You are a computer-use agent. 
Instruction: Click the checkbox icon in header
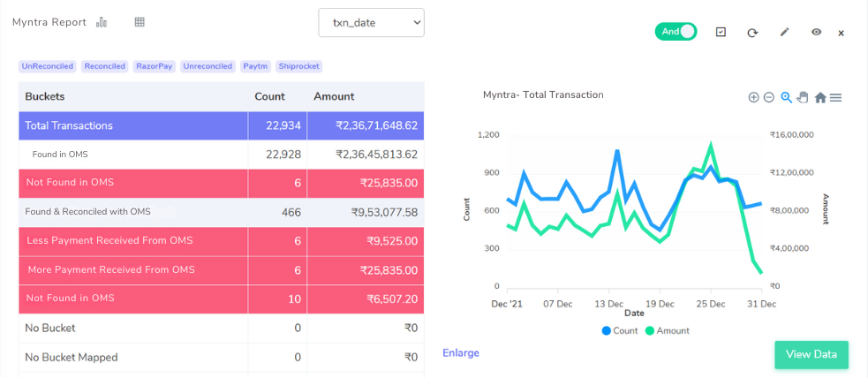click(x=721, y=32)
